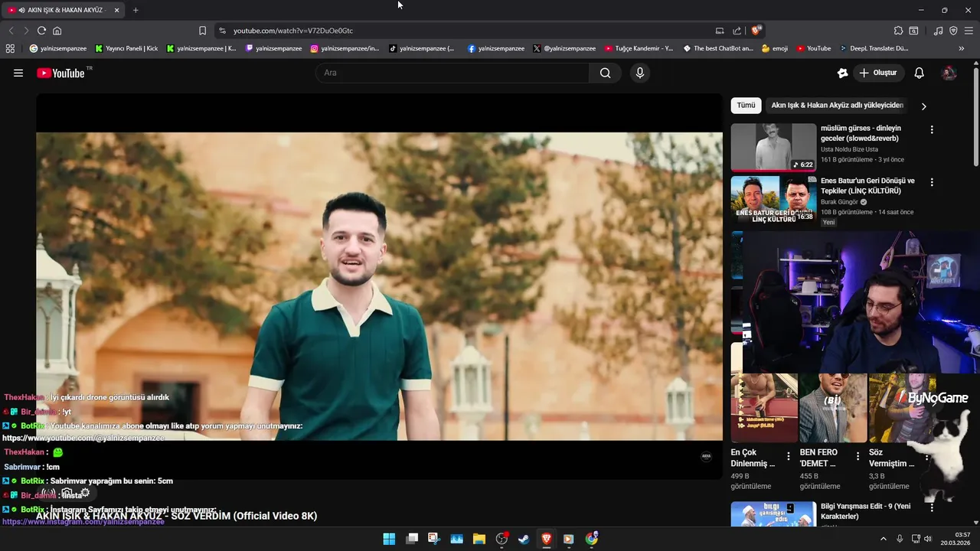
Task: Click the sparkle icon left of Oluştur
Action: 843,73
